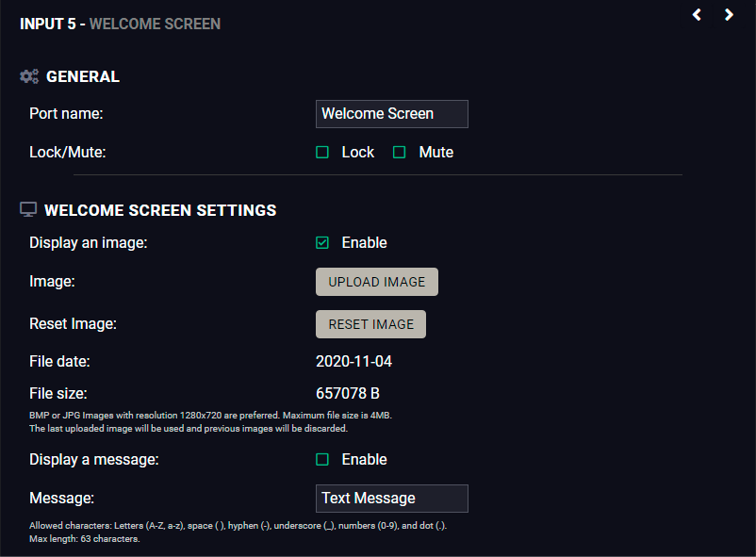
Task: Select the file size 657078 B
Action: click(x=348, y=393)
